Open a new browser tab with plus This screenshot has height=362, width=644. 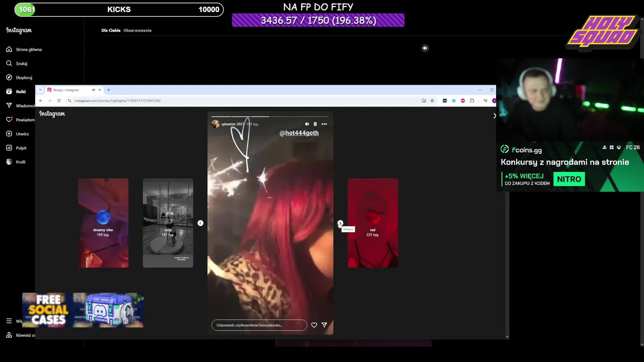tap(108, 90)
